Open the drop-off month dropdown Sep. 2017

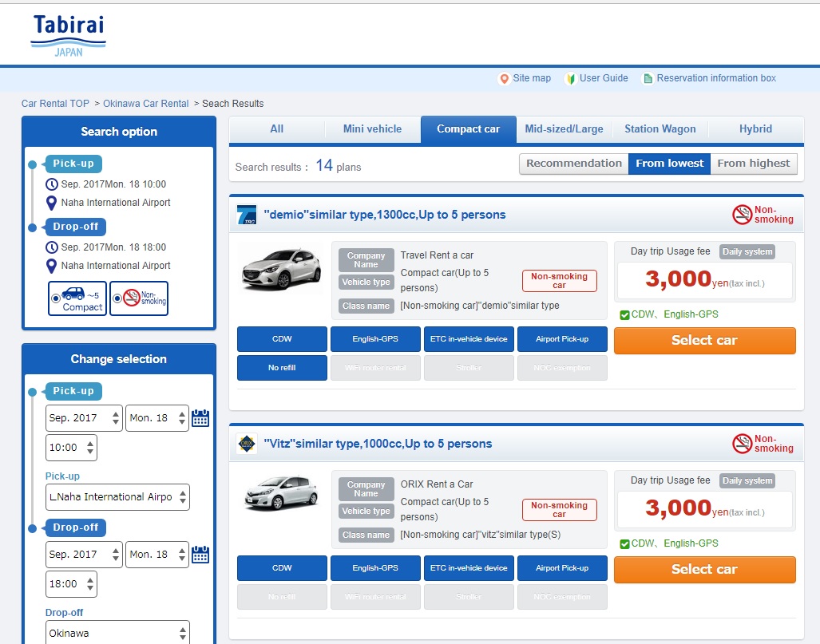[84, 555]
